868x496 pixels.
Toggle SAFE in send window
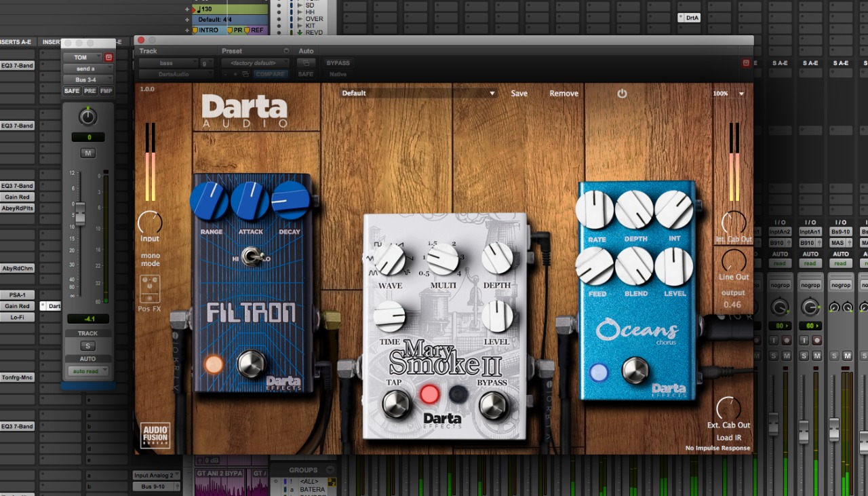72,91
